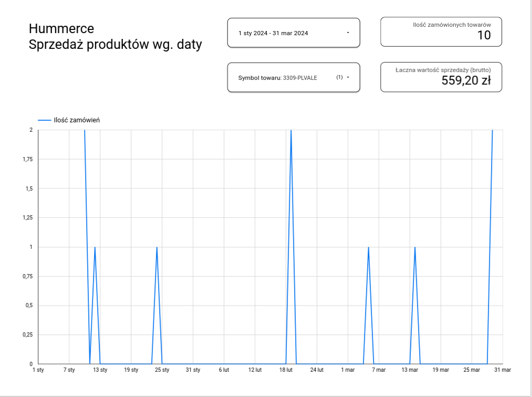Click the Hummerce title text
The height and width of the screenshot is (397, 532).
(61, 28)
